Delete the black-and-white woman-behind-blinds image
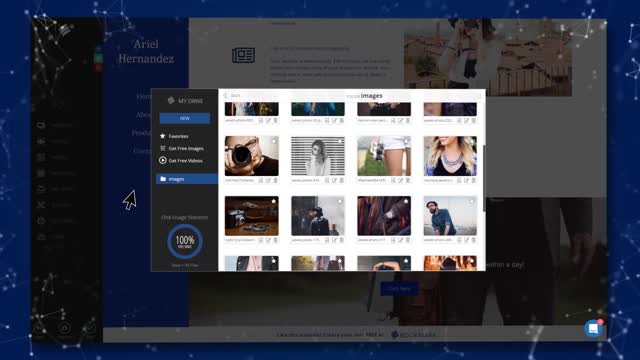The height and width of the screenshot is (360, 640). [342, 180]
